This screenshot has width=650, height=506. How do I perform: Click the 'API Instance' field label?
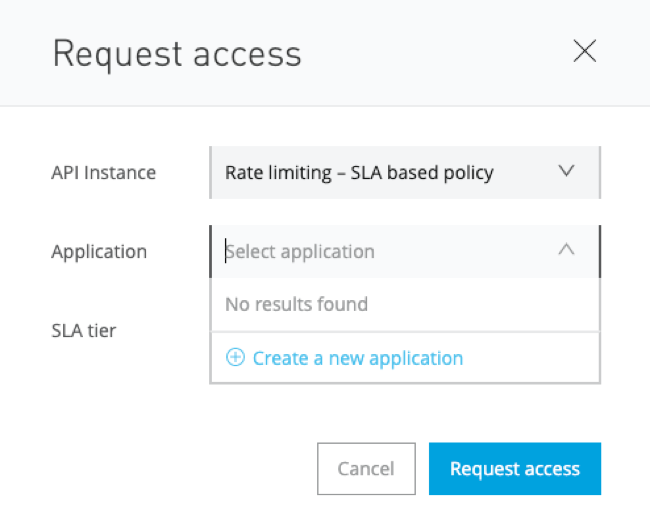click(103, 172)
